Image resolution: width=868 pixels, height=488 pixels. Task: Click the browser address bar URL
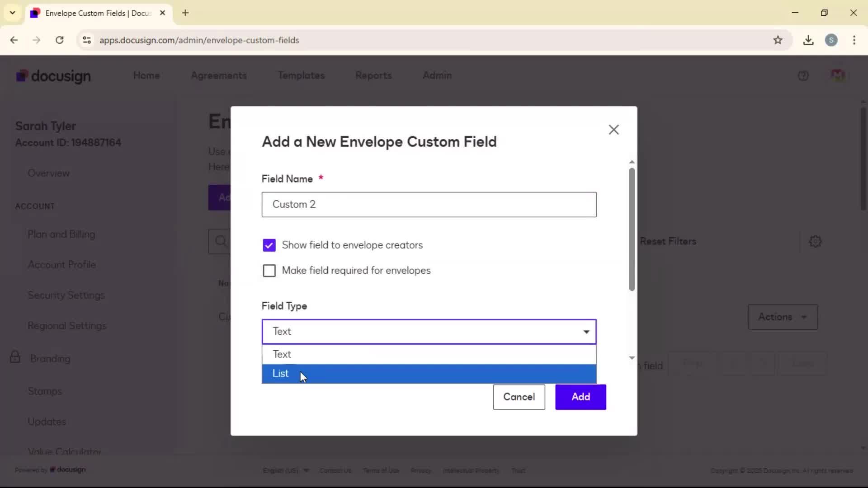199,40
